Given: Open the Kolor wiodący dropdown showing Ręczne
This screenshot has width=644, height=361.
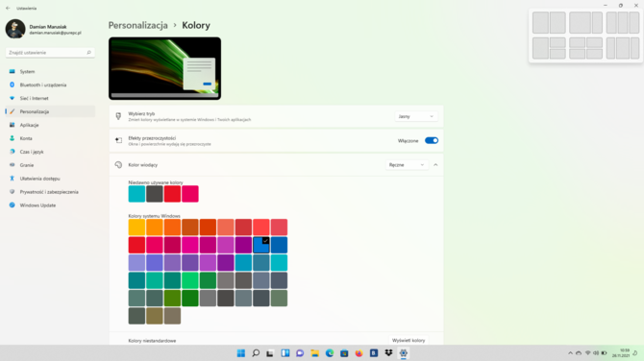Looking at the screenshot, I should (407, 165).
